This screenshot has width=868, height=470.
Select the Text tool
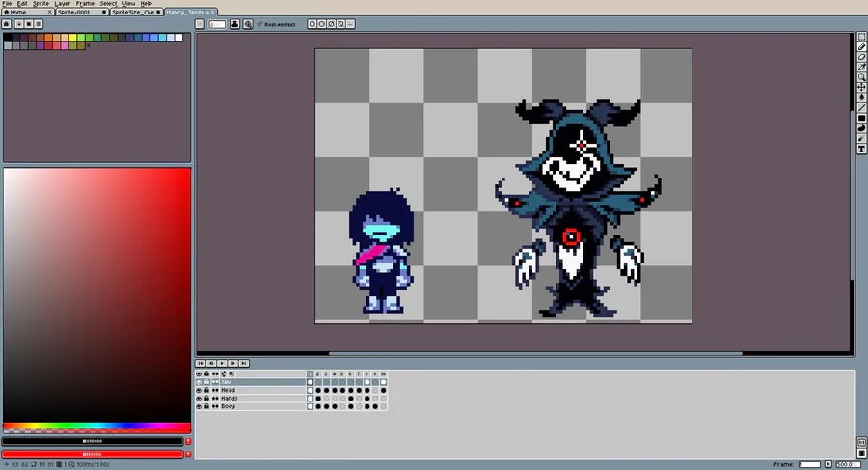tap(862, 149)
